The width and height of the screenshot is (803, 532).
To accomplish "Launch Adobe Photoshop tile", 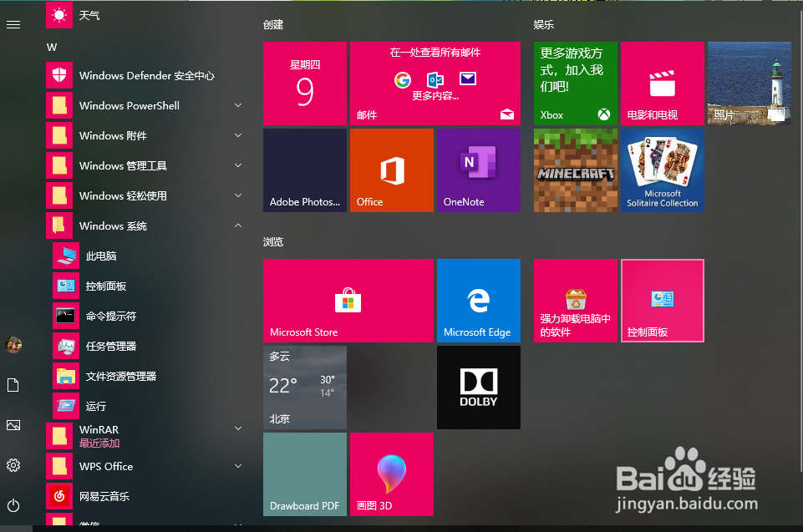I will (x=305, y=170).
